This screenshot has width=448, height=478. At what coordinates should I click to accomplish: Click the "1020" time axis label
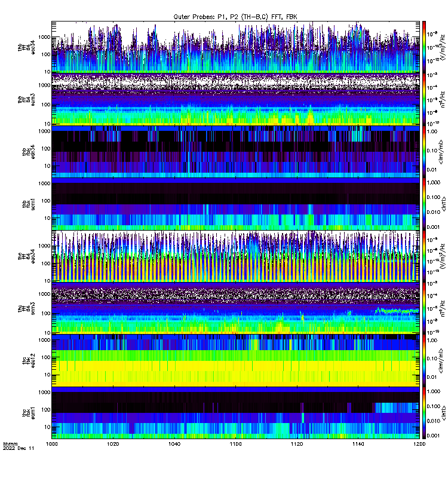pyautogui.click(x=113, y=444)
